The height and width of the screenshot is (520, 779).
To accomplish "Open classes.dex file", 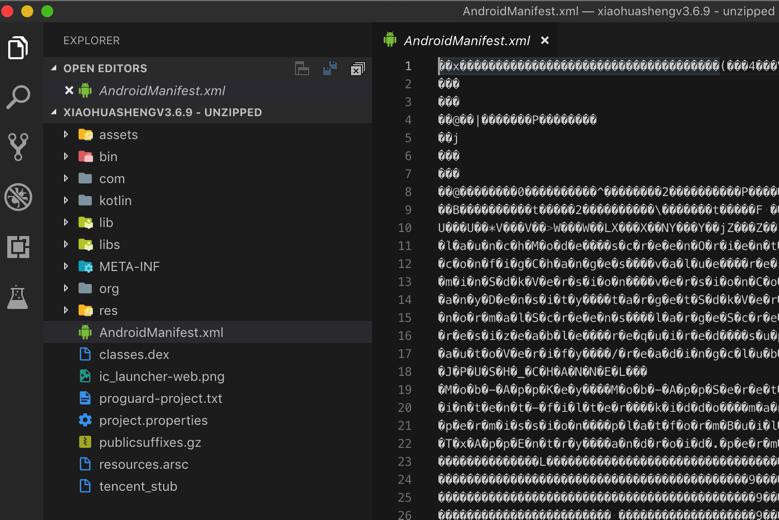I will 134,354.
